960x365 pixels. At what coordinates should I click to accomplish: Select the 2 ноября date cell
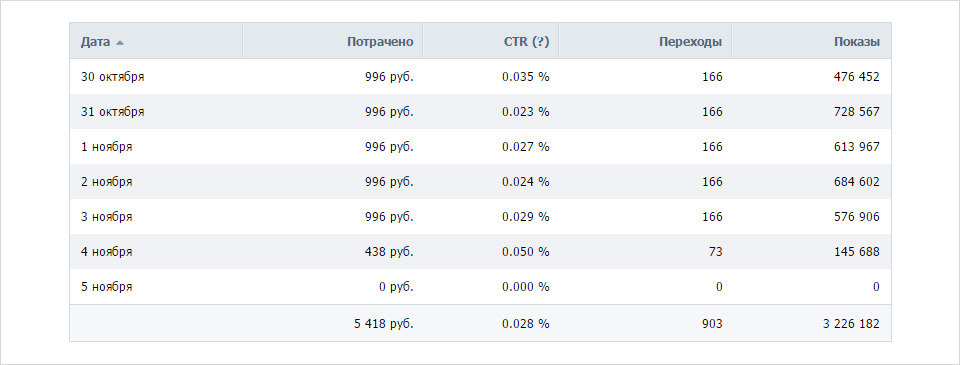(107, 182)
